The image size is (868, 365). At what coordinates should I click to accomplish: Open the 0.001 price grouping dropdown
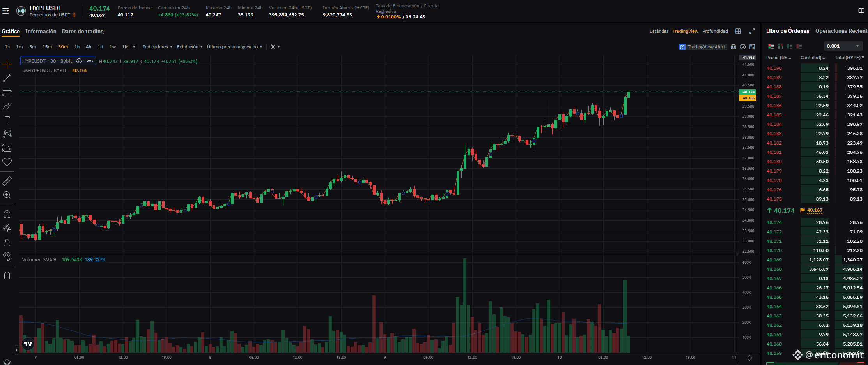[x=843, y=46]
